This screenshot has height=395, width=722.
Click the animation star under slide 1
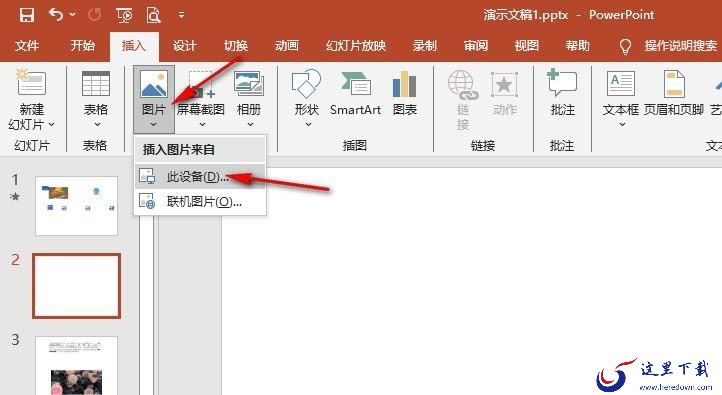(15, 197)
